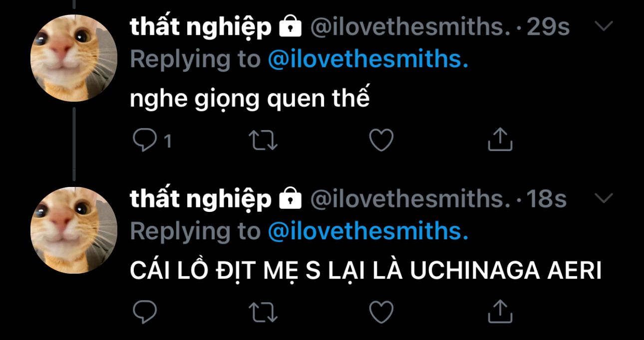Retweet the "nghe giọng quen thế" tweet
This screenshot has width=644, height=340.
click(x=263, y=141)
